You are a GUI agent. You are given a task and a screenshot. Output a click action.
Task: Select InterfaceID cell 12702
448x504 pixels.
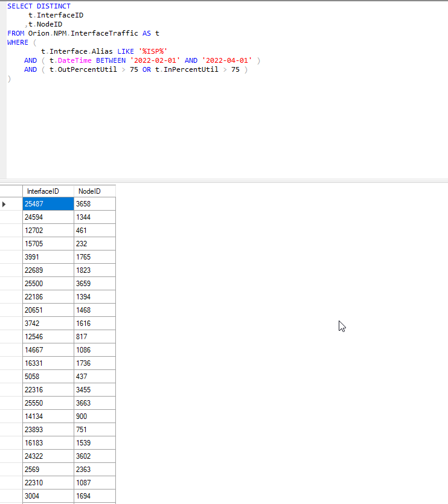(48, 231)
